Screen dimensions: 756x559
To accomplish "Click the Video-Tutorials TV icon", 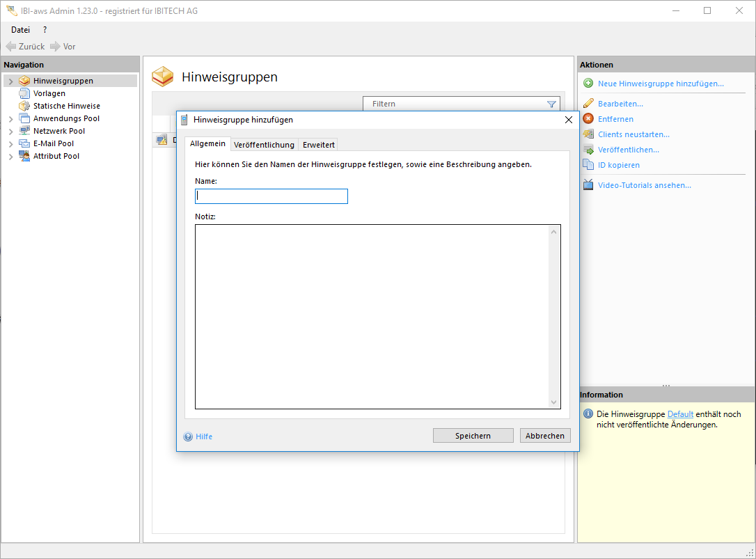I will pos(588,185).
